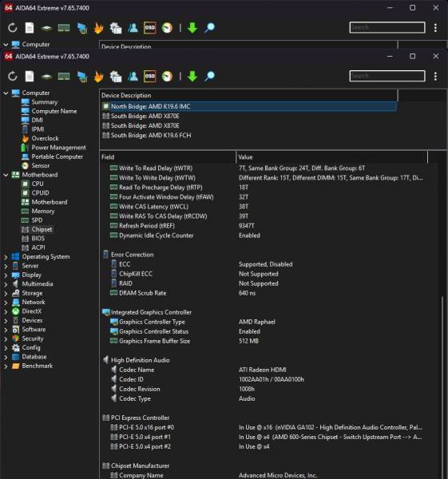
Task: Select Computer Name in the tree
Action: (x=54, y=111)
